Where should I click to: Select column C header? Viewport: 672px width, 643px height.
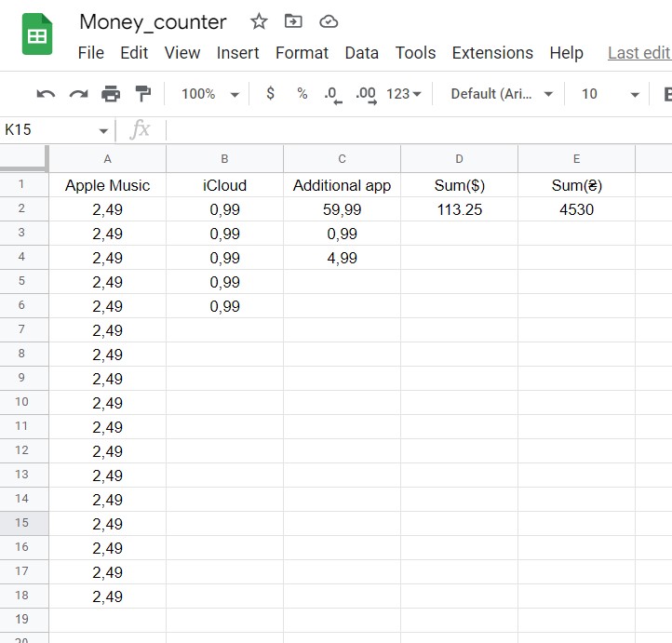(x=342, y=159)
